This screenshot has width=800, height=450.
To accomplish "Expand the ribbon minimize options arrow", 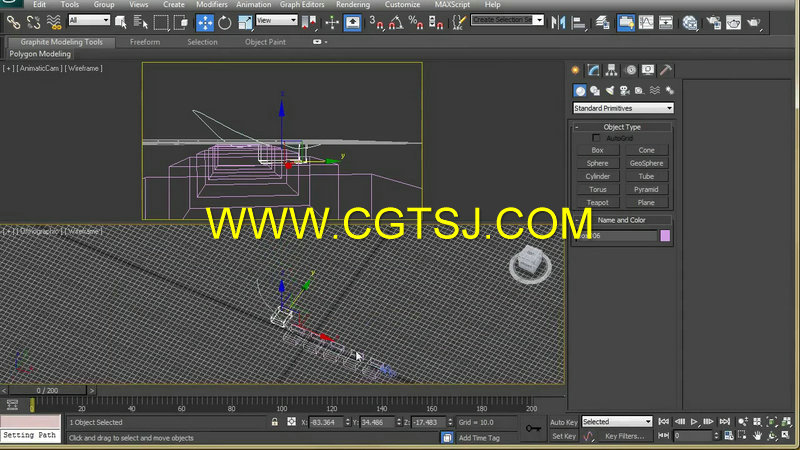I will click(x=326, y=42).
